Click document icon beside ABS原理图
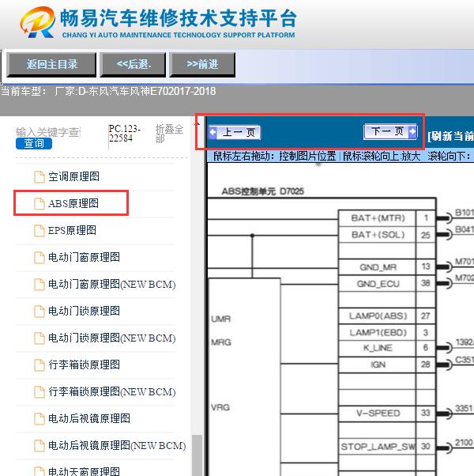 (39, 204)
